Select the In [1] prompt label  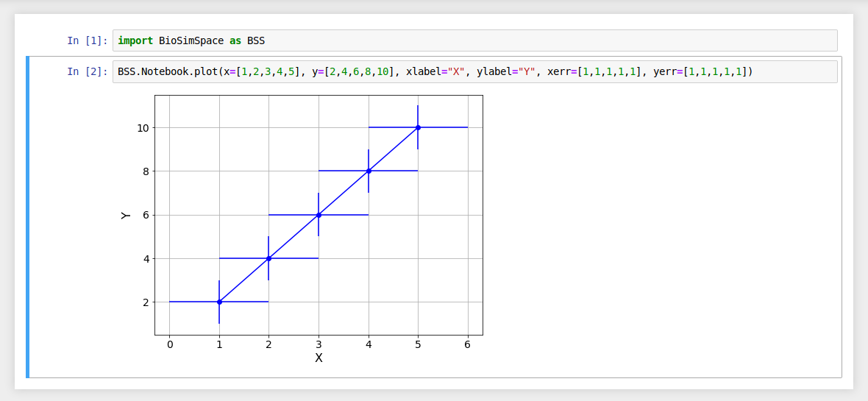(x=87, y=40)
